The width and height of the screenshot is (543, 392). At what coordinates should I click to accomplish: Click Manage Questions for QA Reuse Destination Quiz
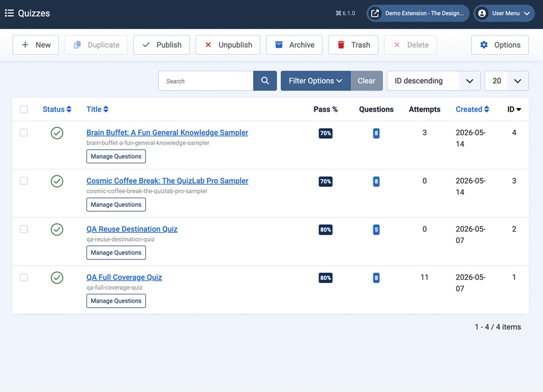tap(116, 253)
